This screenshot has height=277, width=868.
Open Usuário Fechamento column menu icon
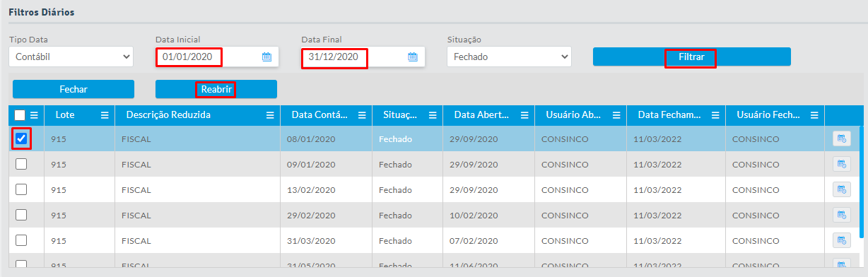coord(814,115)
